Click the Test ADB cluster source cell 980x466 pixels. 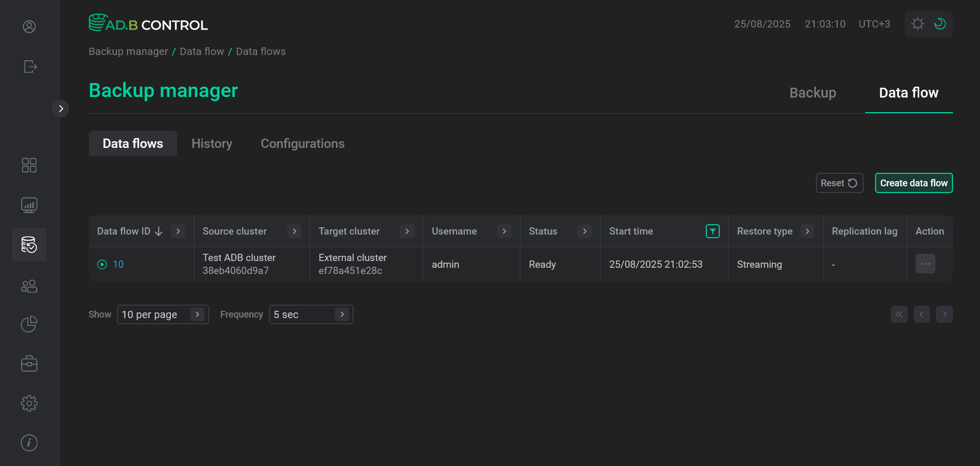[252, 264]
